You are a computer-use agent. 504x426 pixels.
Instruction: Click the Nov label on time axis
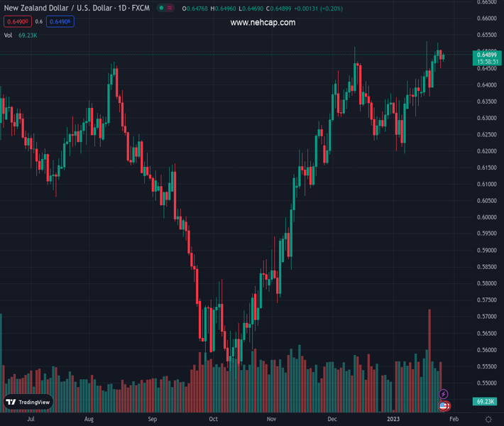271,419
